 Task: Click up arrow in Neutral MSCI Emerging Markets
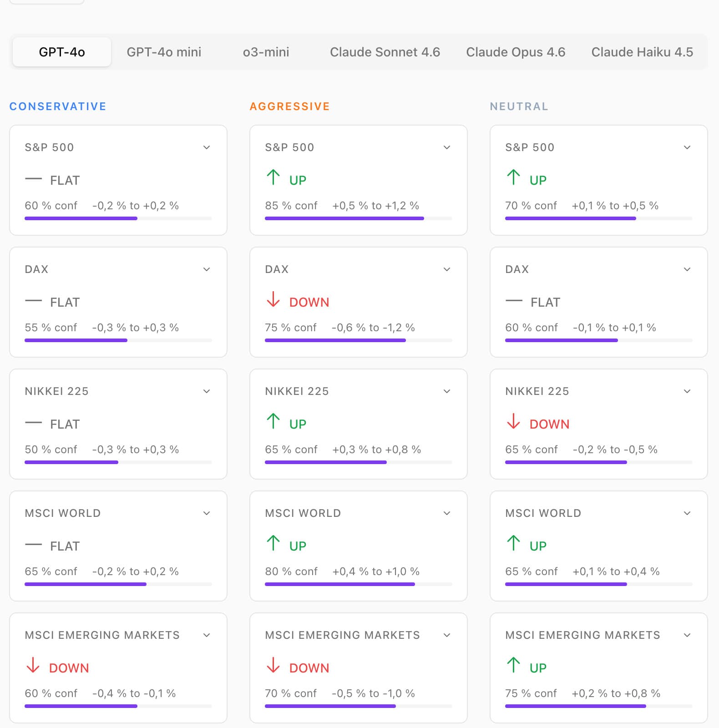click(x=513, y=665)
